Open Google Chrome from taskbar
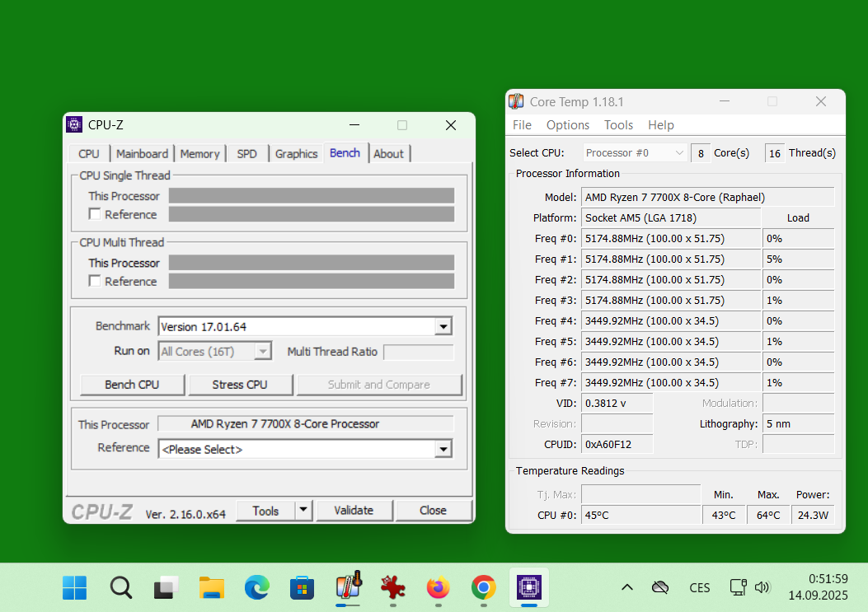This screenshot has height=612, width=868. pos(484,587)
